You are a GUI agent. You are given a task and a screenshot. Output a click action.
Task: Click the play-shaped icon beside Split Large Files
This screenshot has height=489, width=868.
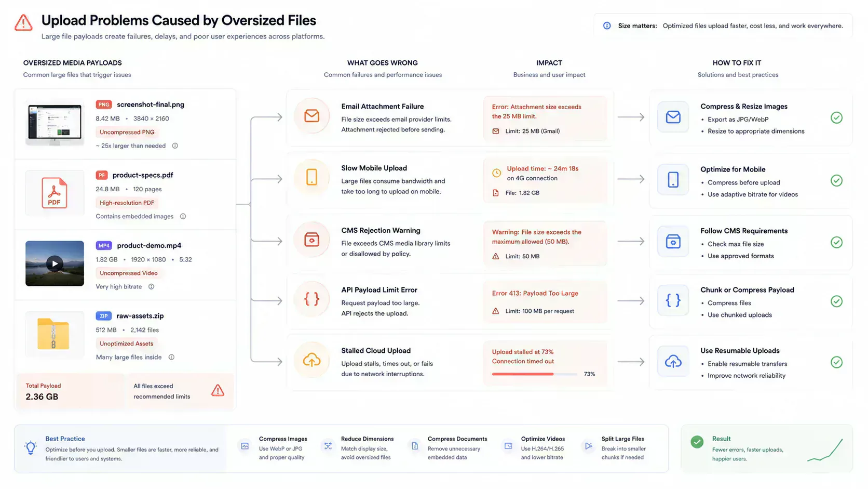click(x=588, y=446)
